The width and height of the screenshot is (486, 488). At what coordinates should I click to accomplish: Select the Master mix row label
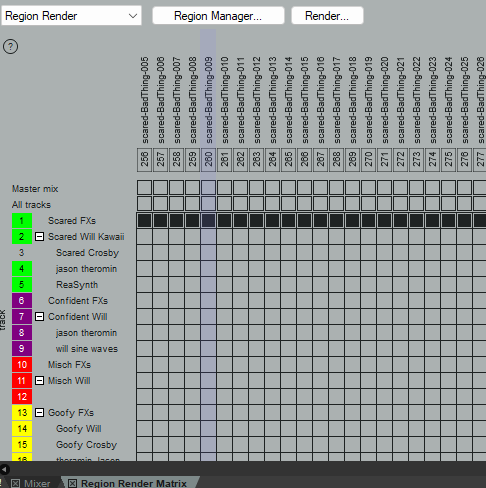tap(35, 189)
